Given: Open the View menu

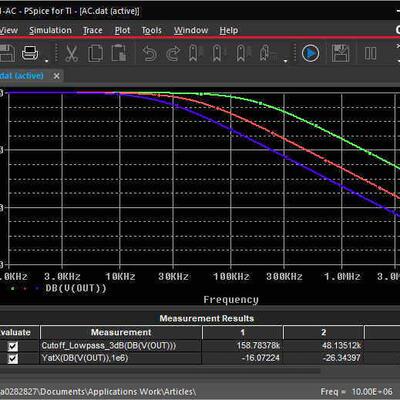Looking at the screenshot, I should tap(9, 30).
